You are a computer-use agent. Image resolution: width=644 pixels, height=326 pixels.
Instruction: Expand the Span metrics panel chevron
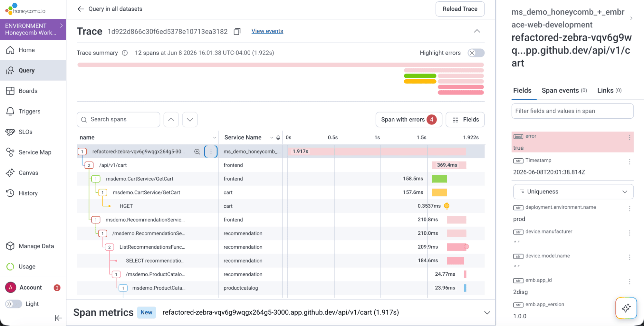[x=487, y=313]
